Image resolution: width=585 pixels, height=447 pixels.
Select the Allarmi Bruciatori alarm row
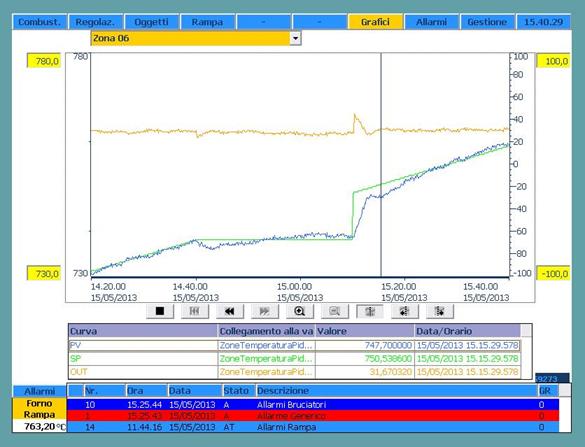[x=313, y=404]
